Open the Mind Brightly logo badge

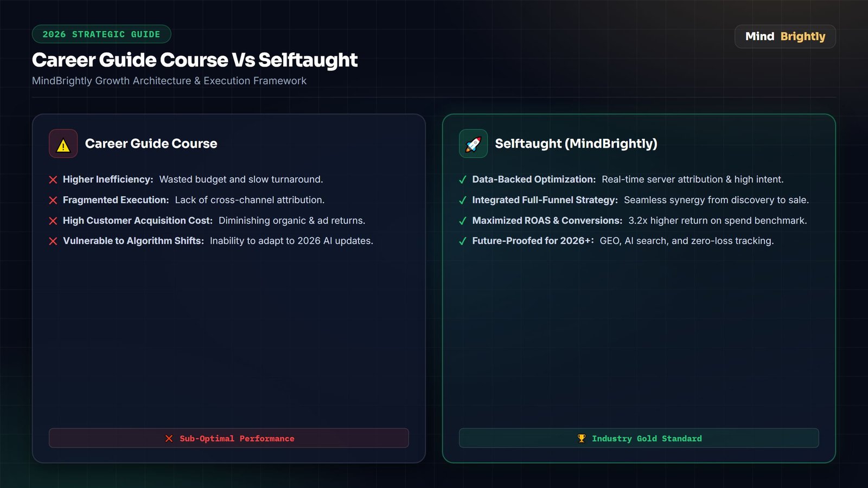[x=785, y=36]
